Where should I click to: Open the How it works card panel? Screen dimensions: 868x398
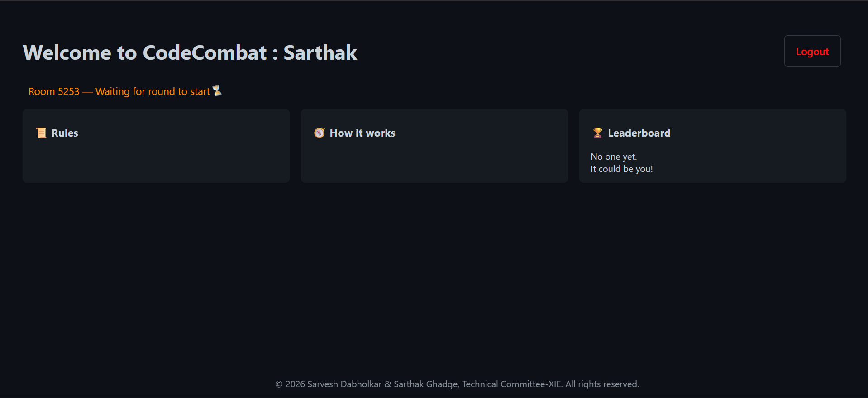(x=434, y=146)
